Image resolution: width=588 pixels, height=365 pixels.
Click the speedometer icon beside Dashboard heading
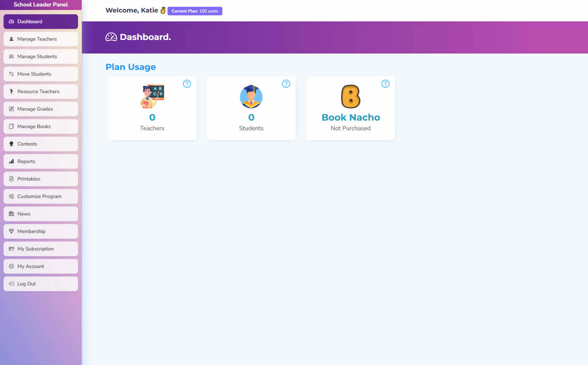(x=111, y=37)
